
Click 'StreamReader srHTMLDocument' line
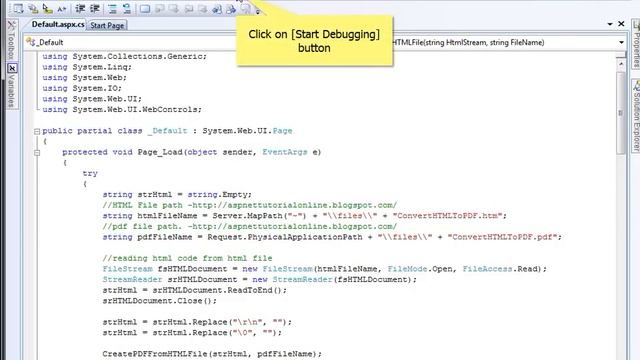point(260,280)
